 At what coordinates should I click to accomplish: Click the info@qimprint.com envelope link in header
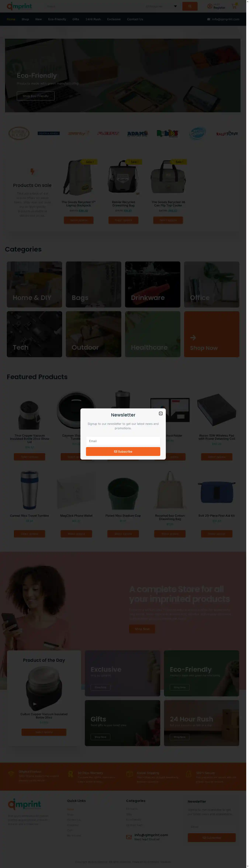click(x=223, y=19)
